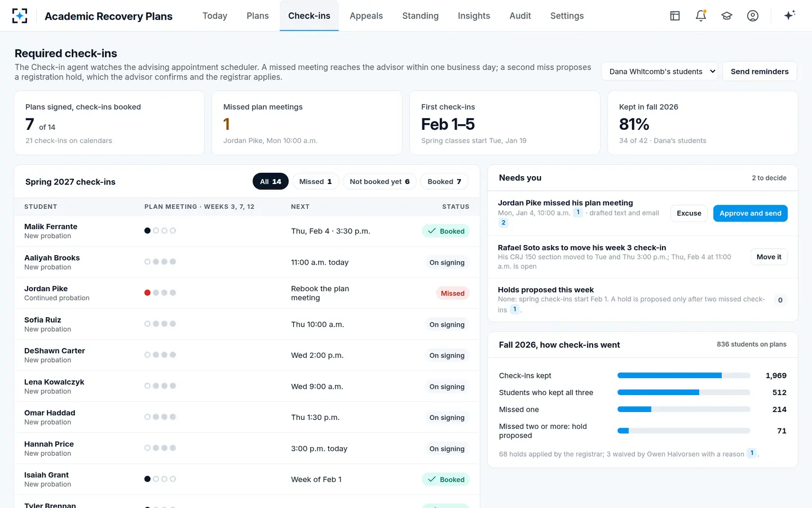Launch the sparkle AI assistant icon
Screen dimensions: 812x508
[789, 15]
